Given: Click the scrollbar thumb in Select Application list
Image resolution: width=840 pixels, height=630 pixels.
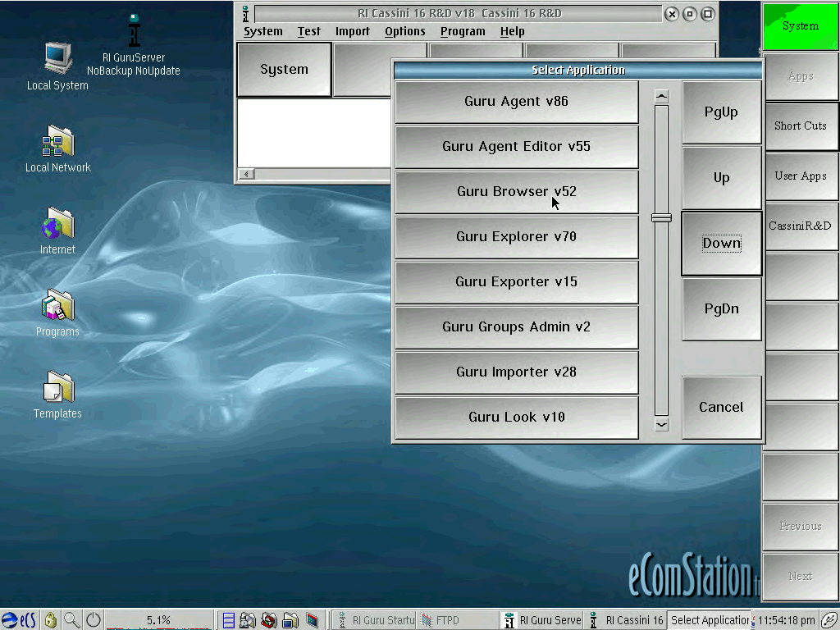Looking at the screenshot, I should [662, 217].
